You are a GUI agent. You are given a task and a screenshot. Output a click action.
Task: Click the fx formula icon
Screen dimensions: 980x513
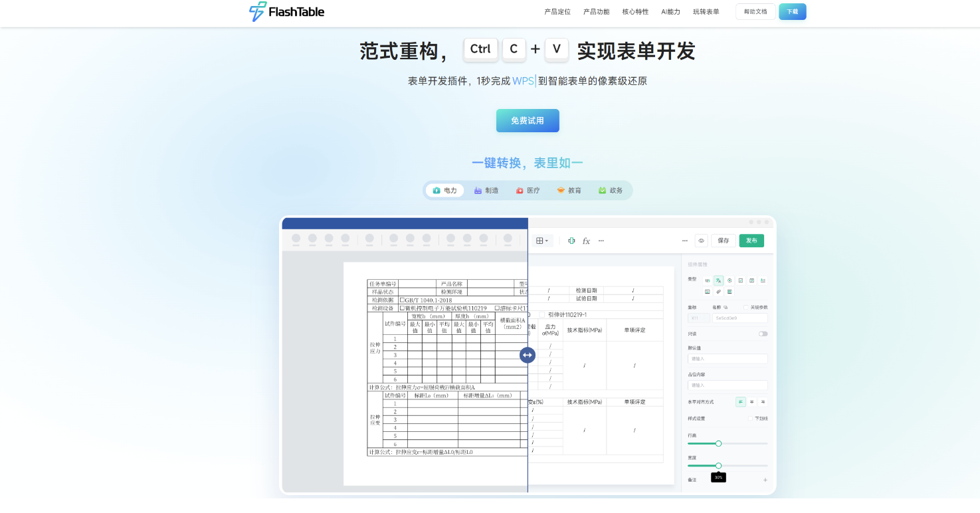[x=586, y=241]
